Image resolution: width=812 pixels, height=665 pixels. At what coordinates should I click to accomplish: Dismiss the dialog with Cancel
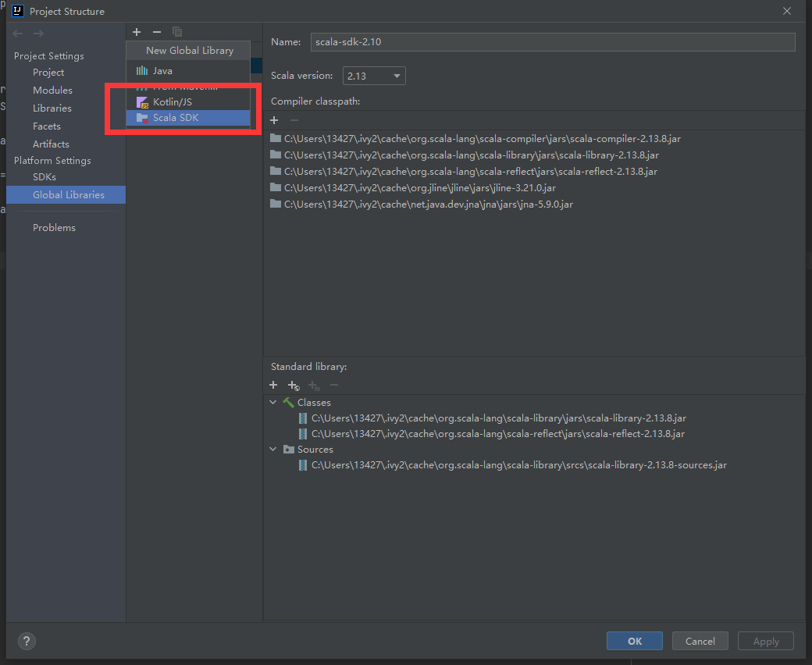[x=700, y=642]
